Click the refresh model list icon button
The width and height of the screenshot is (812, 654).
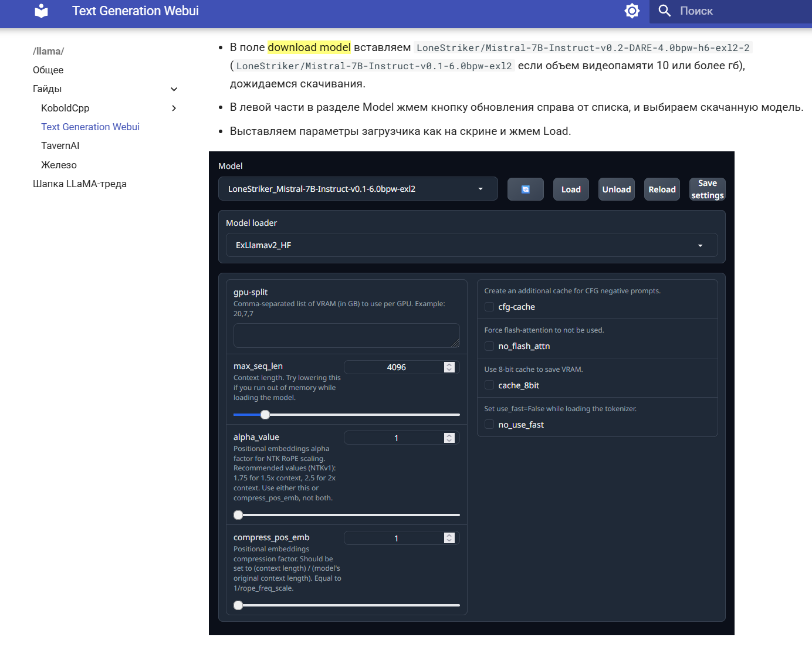pyautogui.click(x=526, y=189)
